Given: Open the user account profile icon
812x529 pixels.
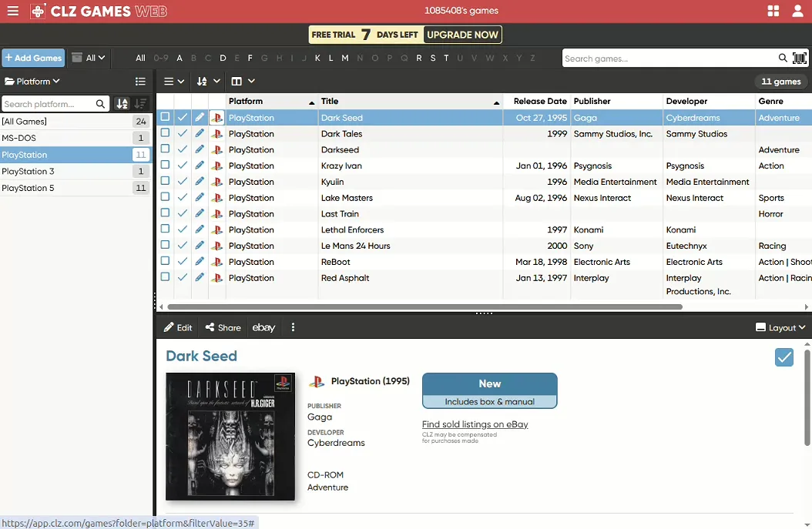Looking at the screenshot, I should pyautogui.click(x=797, y=11).
